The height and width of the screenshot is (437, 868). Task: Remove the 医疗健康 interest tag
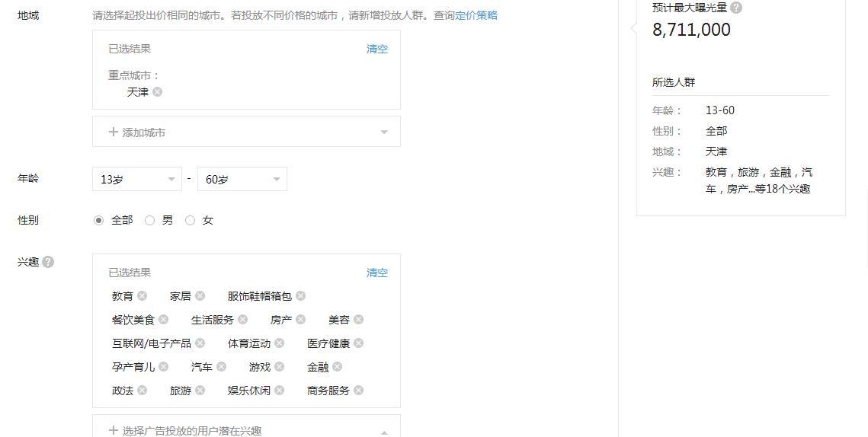pos(359,343)
